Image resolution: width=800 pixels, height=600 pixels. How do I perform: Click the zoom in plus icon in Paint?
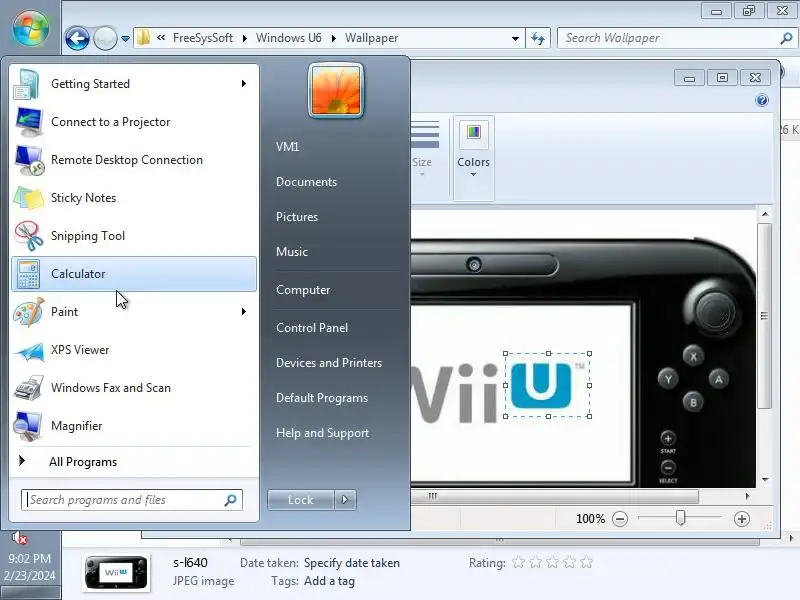pyautogui.click(x=741, y=519)
